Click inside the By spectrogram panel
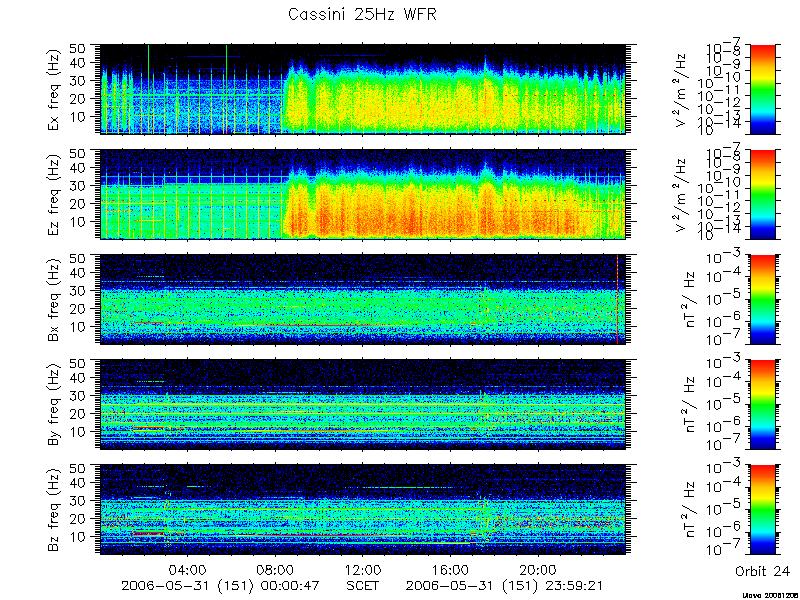Screen dimensions: 800x600 pos(362,404)
